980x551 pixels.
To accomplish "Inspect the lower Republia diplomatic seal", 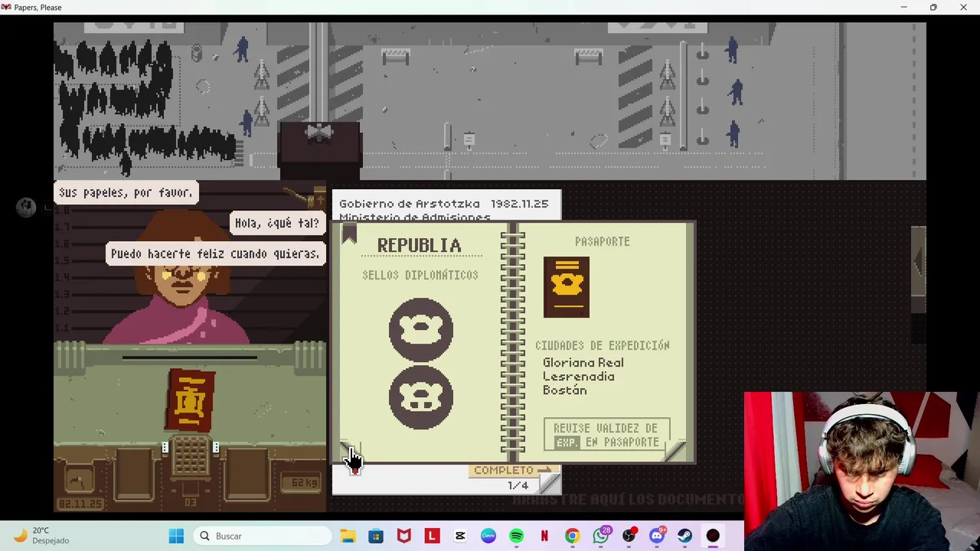I will pos(420,397).
